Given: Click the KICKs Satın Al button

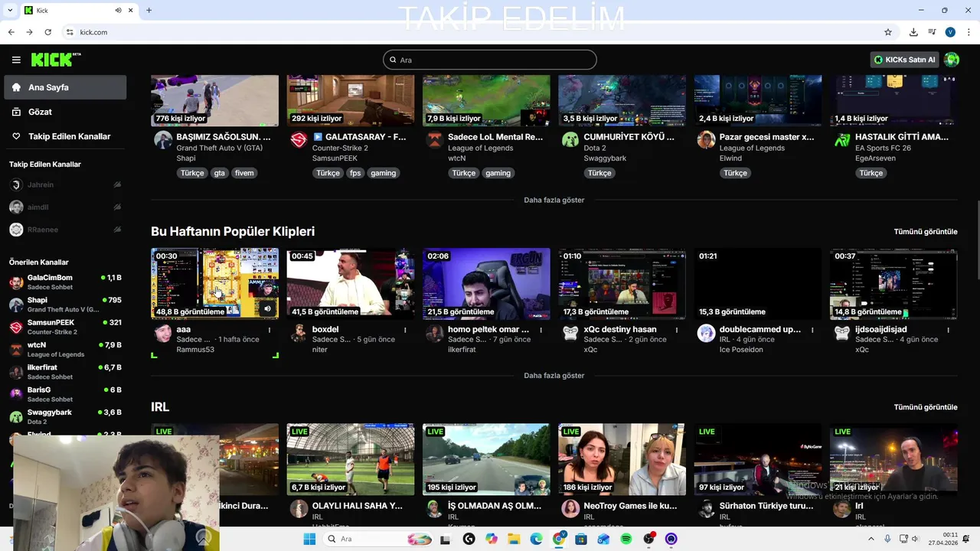Looking at the screenshot, I should [904, 60].
